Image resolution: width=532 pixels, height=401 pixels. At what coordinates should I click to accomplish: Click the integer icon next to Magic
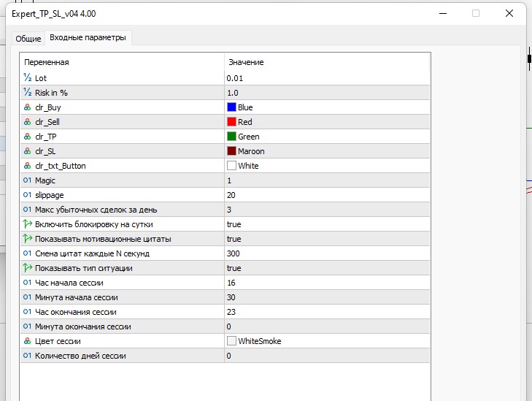point(28,180)
